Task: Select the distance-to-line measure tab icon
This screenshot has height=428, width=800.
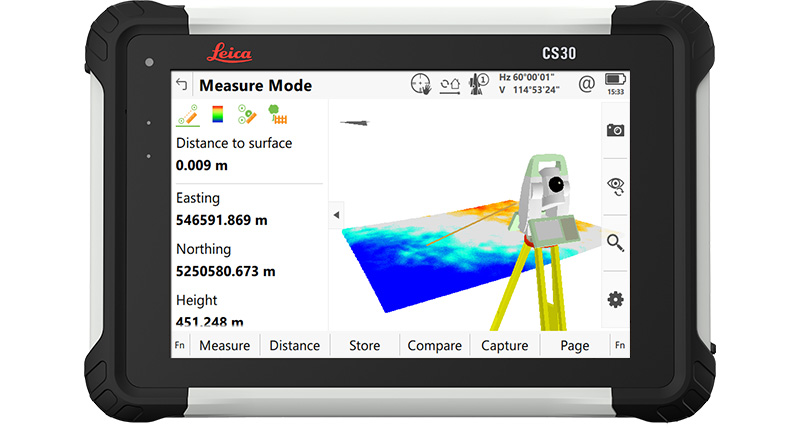Action: pos(187,114)
